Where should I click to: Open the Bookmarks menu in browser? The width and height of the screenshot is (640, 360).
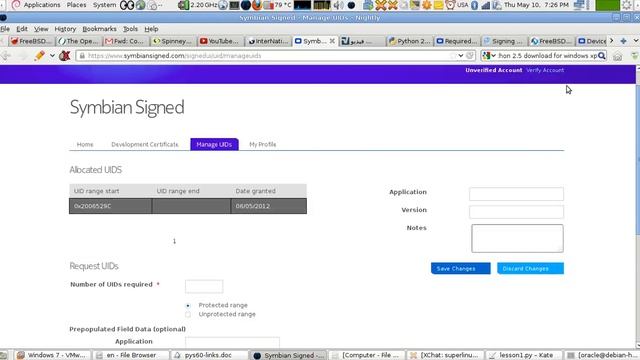coord(99,29)
